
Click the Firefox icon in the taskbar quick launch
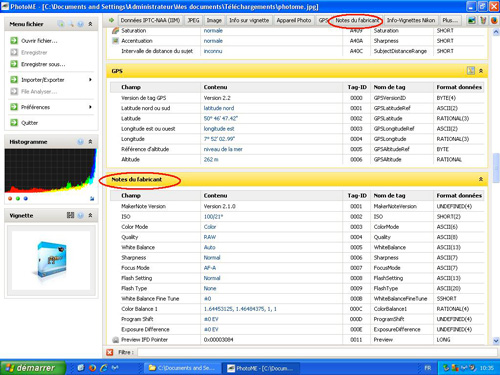[x=92, y=368]
